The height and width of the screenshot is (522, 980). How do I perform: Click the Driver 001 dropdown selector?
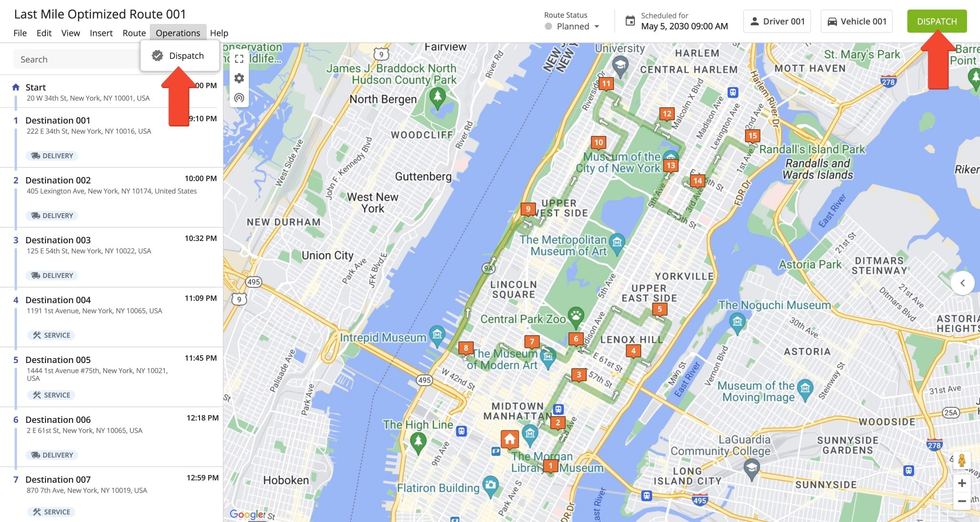777,21
